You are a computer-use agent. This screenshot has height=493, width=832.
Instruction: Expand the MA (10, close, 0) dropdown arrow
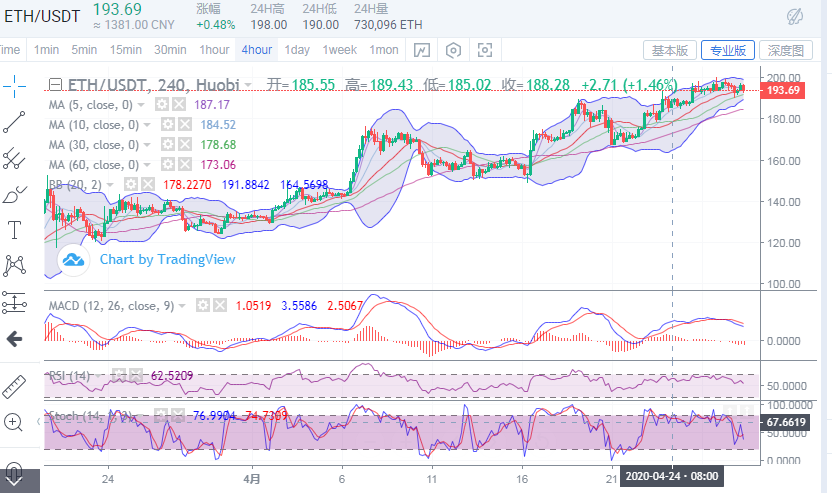coord(147,125)
